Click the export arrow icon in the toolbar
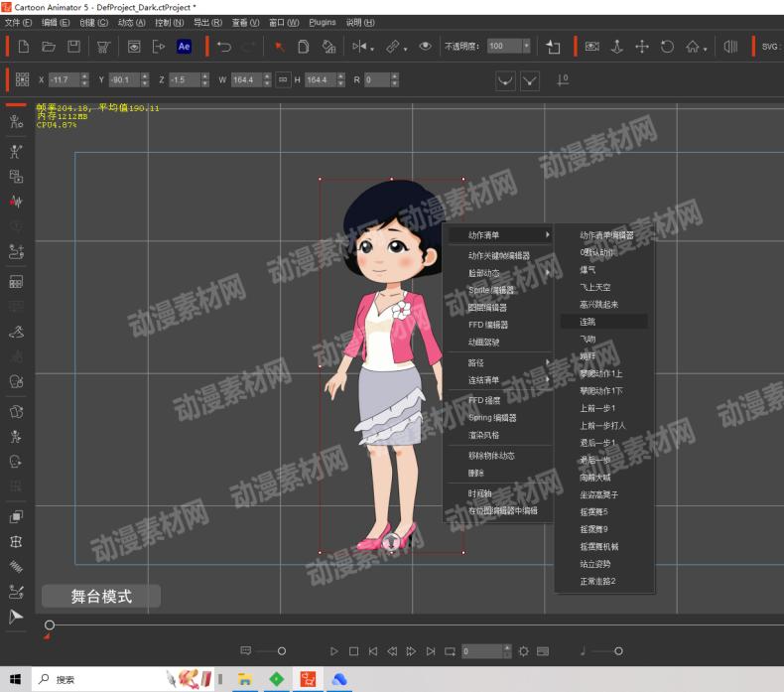 (159, 47)
